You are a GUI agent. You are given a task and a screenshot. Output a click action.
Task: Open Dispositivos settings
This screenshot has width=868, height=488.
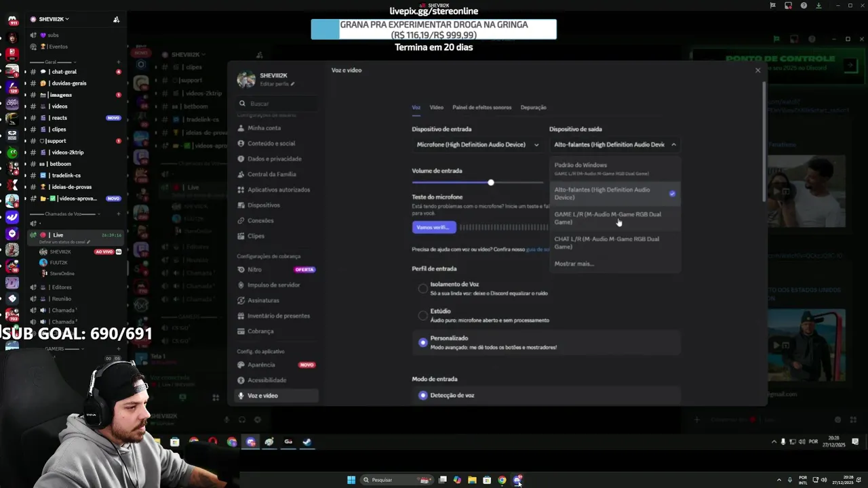[x=277, y=205]
